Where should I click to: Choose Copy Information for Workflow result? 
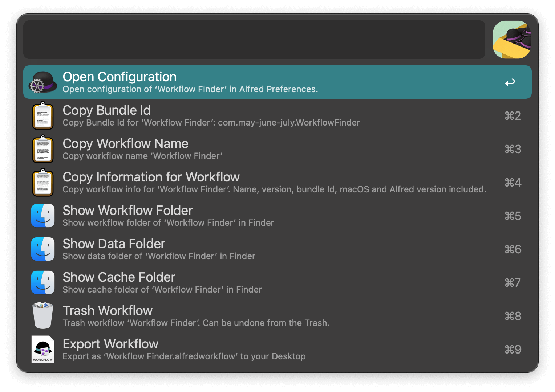tap(277, 182)
